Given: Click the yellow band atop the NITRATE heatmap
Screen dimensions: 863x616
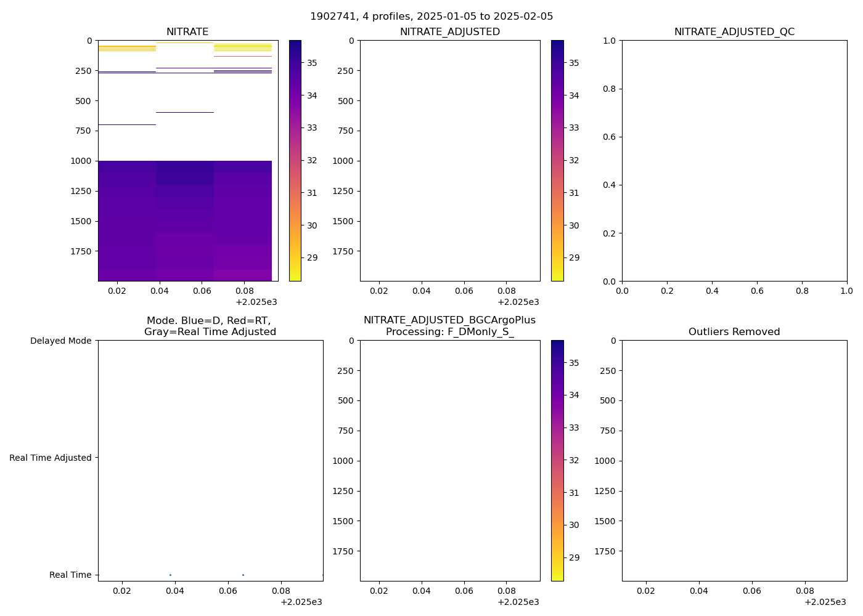Looking at the screenshot, I should pos(126,48).
